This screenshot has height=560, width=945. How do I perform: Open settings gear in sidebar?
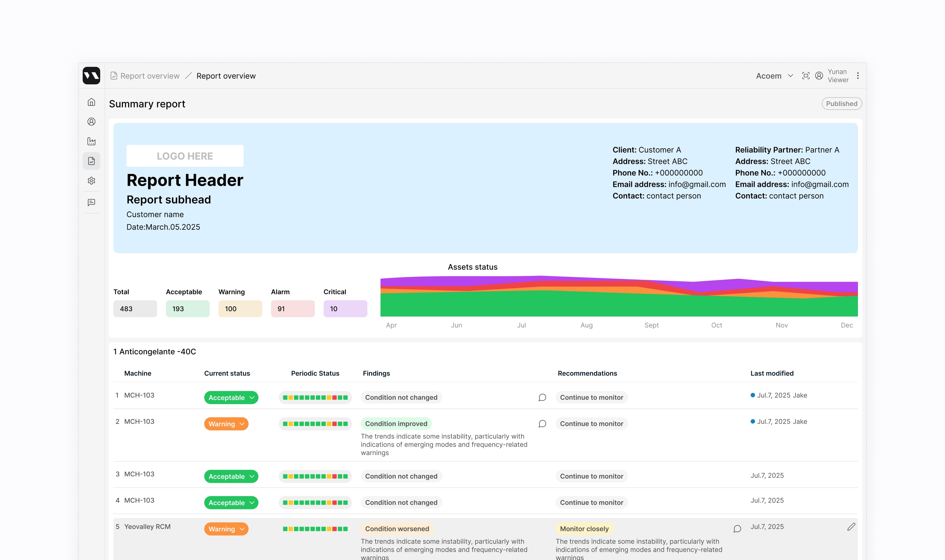coord(91,181)
